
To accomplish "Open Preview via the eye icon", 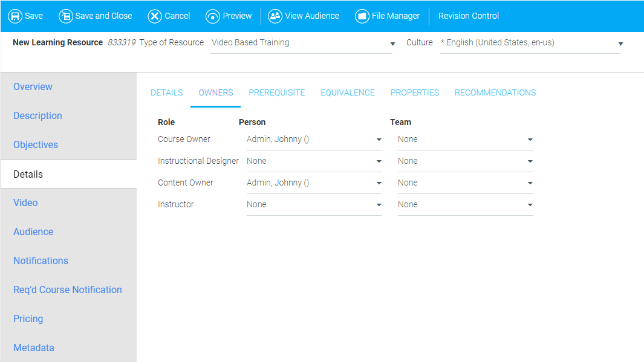I will pyautogui.click(x=213, y=16).
